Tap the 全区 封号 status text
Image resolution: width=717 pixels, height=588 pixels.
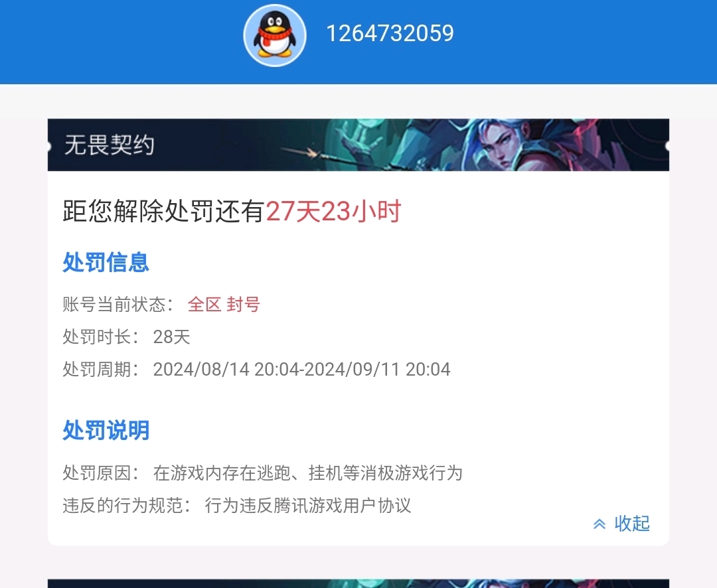[224, 304]
